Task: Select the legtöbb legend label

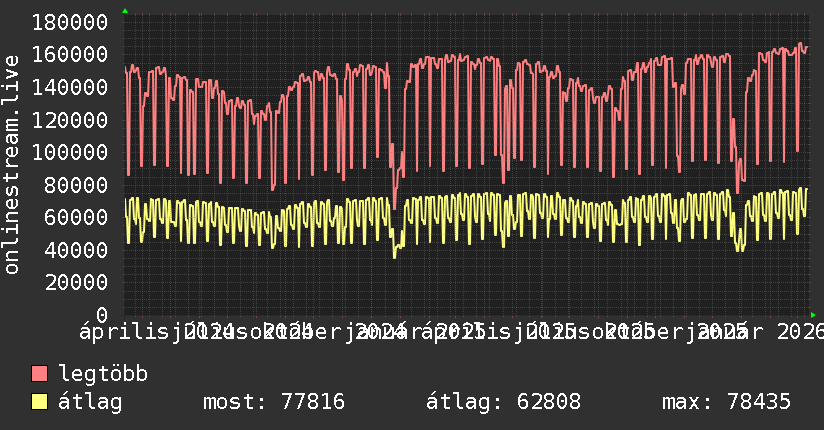Action: (103, 374)
